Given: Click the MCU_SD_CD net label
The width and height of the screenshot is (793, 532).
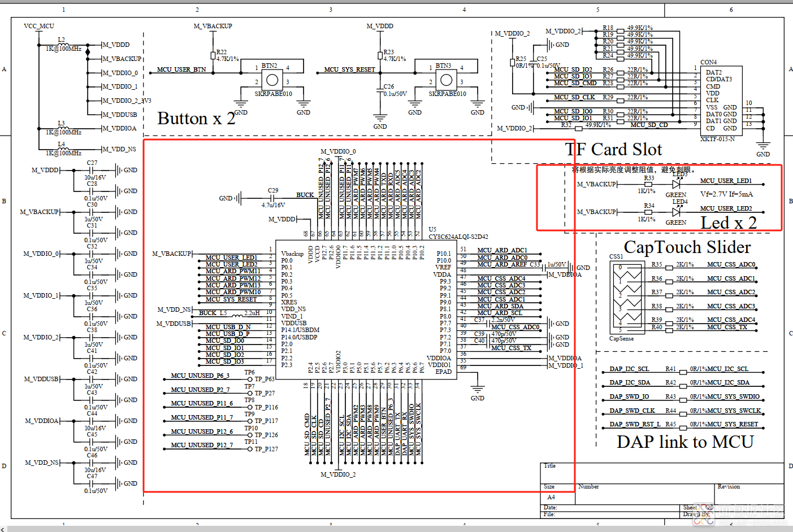Looking at the screenshot, I should point(649,125).
